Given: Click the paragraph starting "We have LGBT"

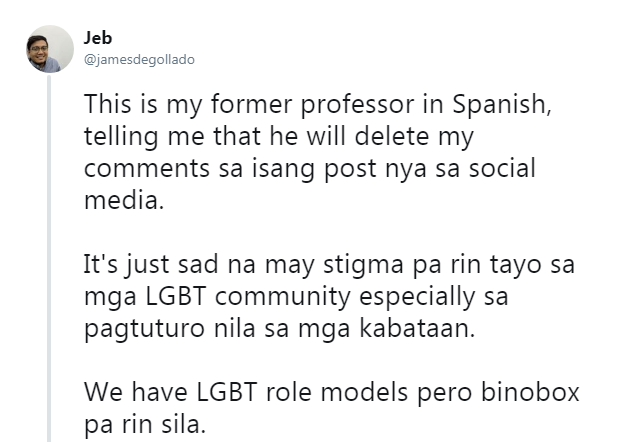Looking at the screenshot, I should click(x=332, y=408).
